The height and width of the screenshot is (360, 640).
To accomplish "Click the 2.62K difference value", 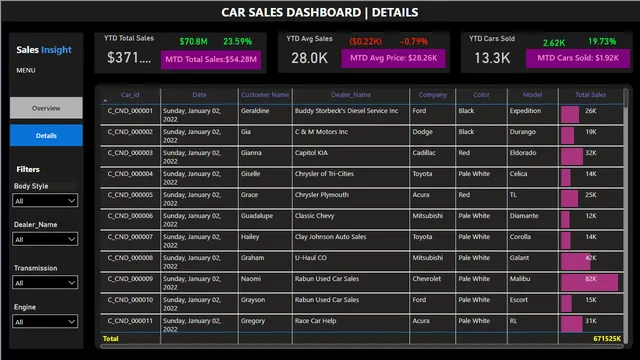I will click(x=554, y=42).
